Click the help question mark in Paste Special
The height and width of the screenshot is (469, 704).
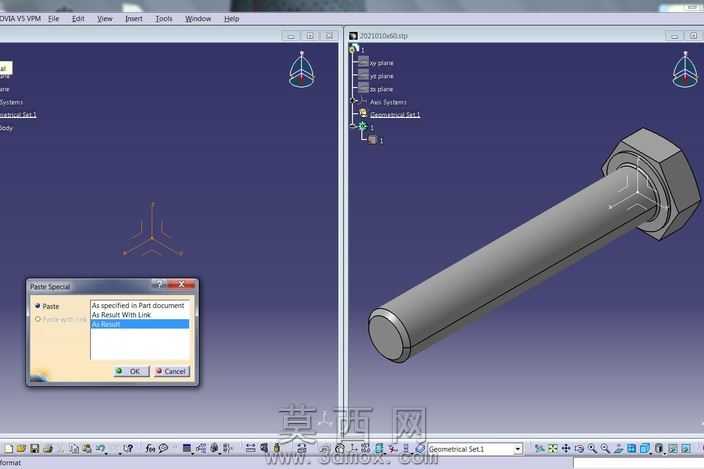[159, 284]
